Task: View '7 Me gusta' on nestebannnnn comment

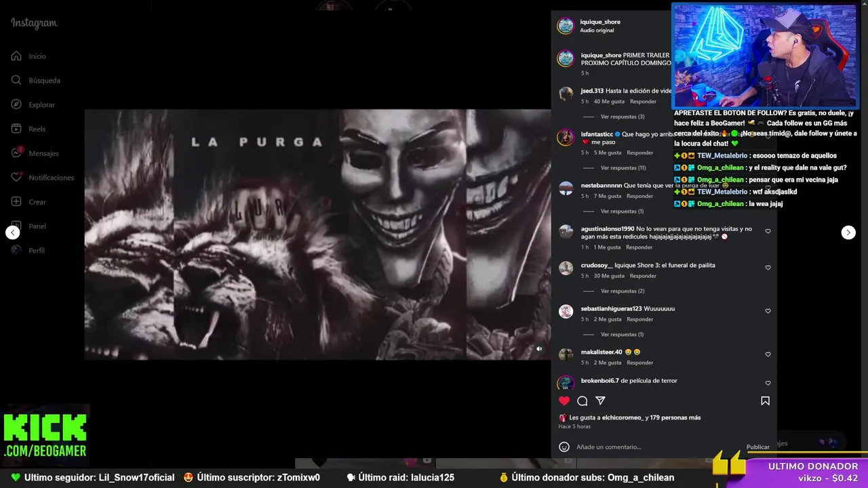Action: coord(608,196)
